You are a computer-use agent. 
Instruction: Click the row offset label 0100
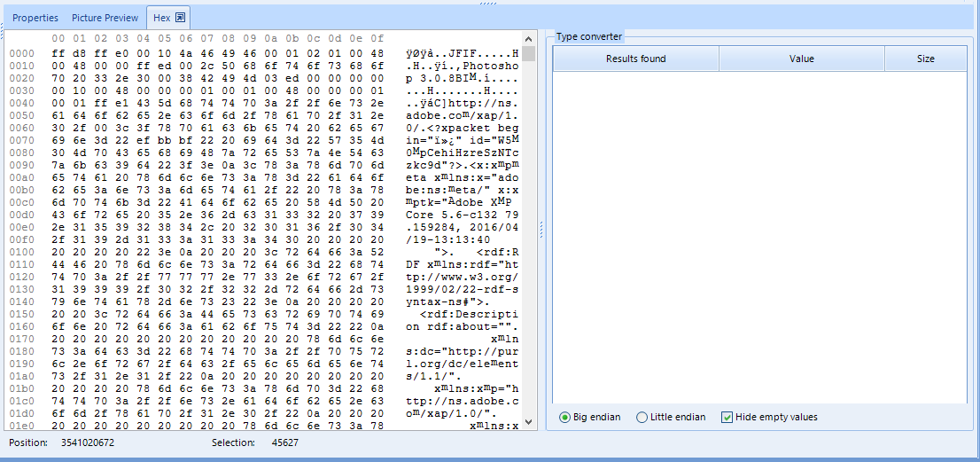coord(21,252)
